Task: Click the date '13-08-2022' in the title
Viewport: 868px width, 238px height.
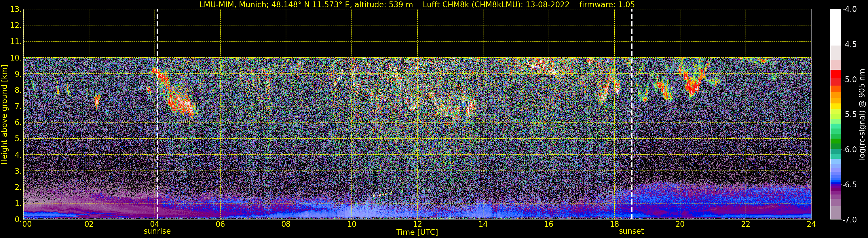Action: pyautogui.click(x=548, y=5)
